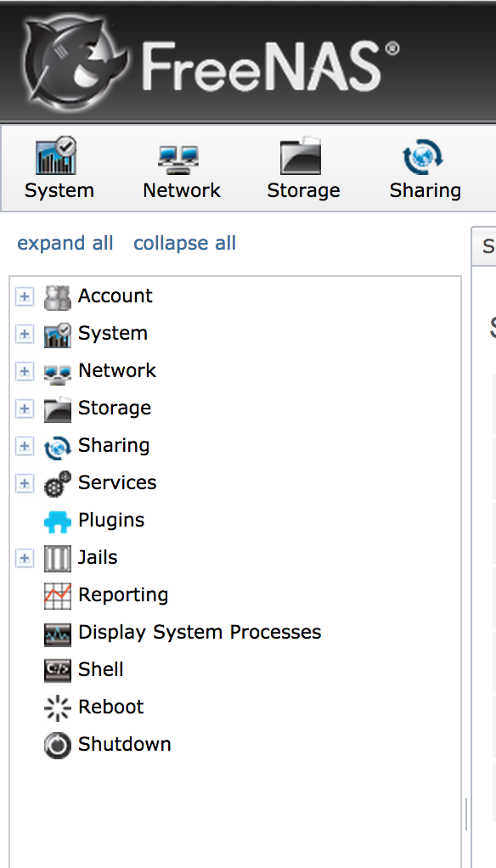Click the Network computers icon in tree
This screenshot has height=868, width=496.
58,373
